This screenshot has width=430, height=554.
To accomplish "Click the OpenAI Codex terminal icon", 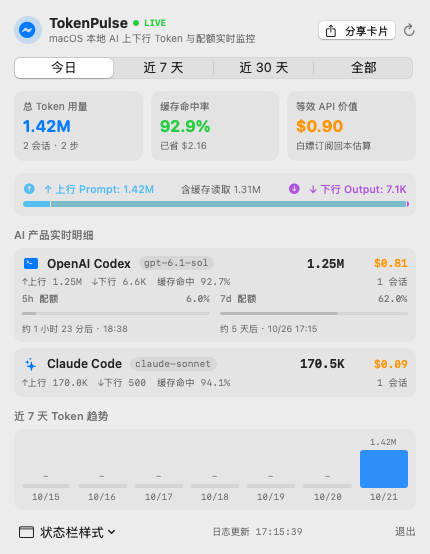I will [31, 263].
